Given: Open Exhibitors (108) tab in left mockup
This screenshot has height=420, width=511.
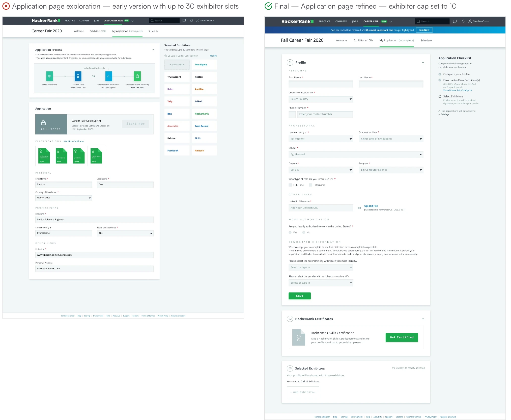Looking at the screenshot, I should tap(98, 31).
